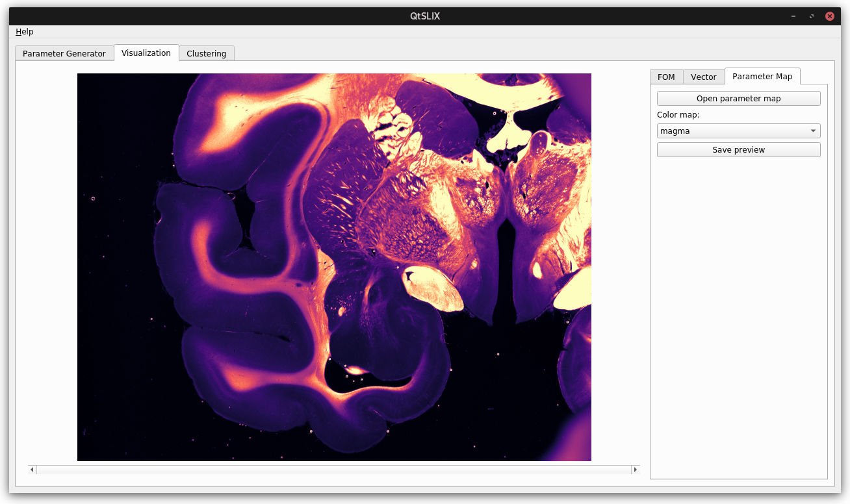Maximize the QtSLIX window
The width and height of the screenshot is (850, 504).
pyautogui.click(x=811, y=16)
